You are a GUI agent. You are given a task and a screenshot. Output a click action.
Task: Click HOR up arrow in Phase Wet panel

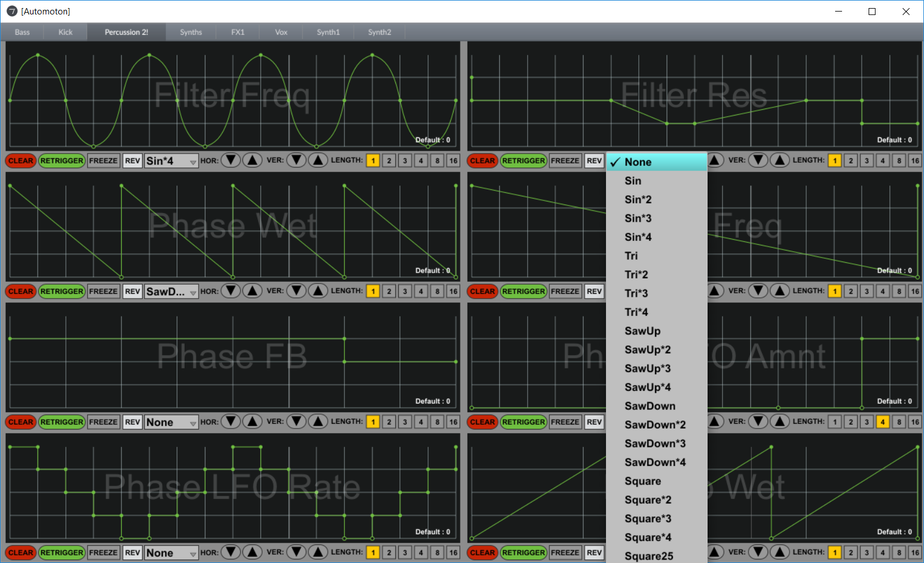point(252,291)
